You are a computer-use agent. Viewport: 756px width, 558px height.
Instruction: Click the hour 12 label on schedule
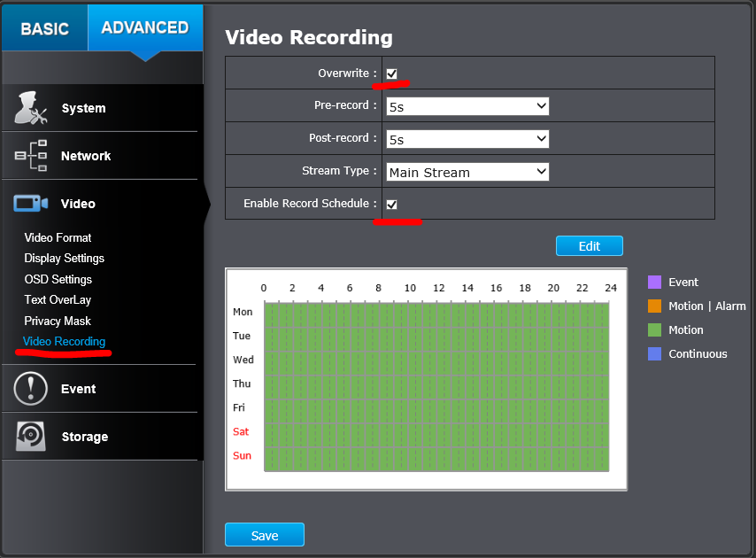point(439,288)
